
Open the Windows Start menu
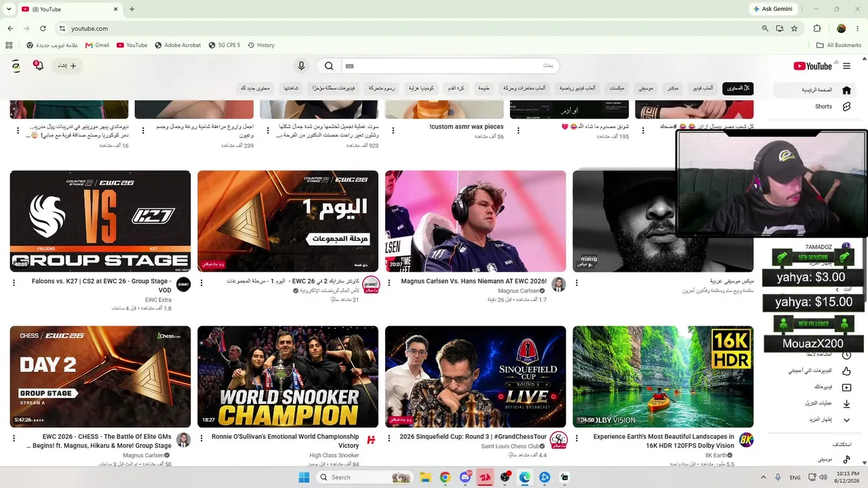tap(304, 477)
